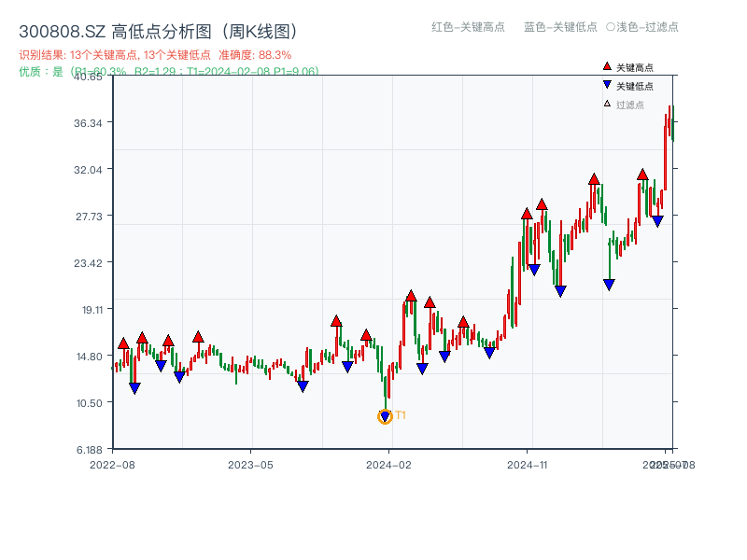Click the 2024-02 x-axis label
This screenshot has width=747, height=560.
388,465
